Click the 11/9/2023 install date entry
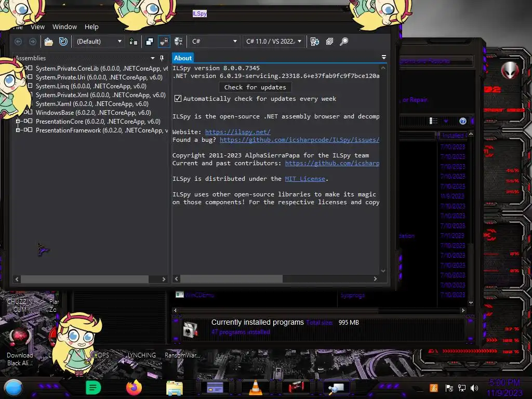Screen dimensions: 532x399 (x=452, y=196)
